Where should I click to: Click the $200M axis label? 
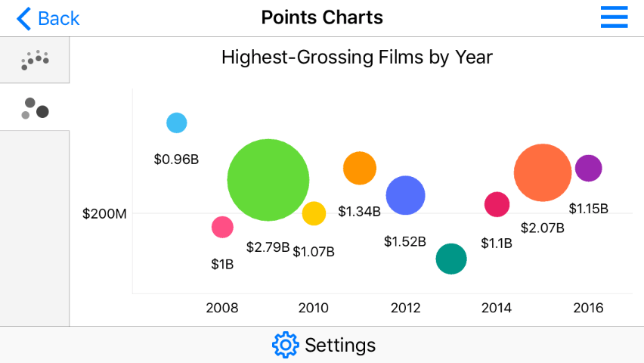(105, 214)
